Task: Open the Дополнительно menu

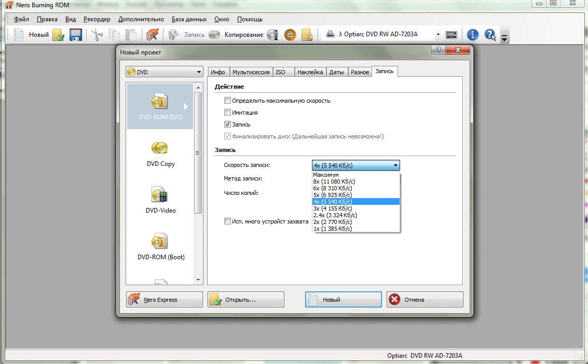Action: click(x=141, y=19)
